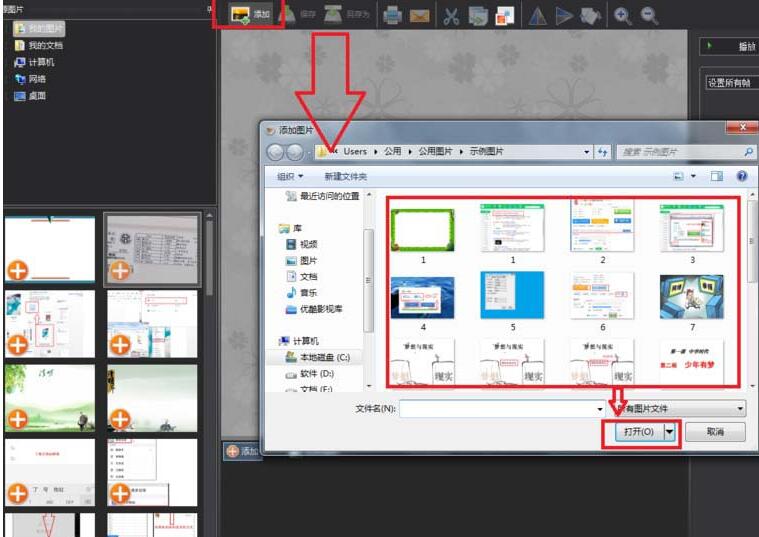
Task: Click the zoom in magnifier icon
Action: tap(622, 16)
